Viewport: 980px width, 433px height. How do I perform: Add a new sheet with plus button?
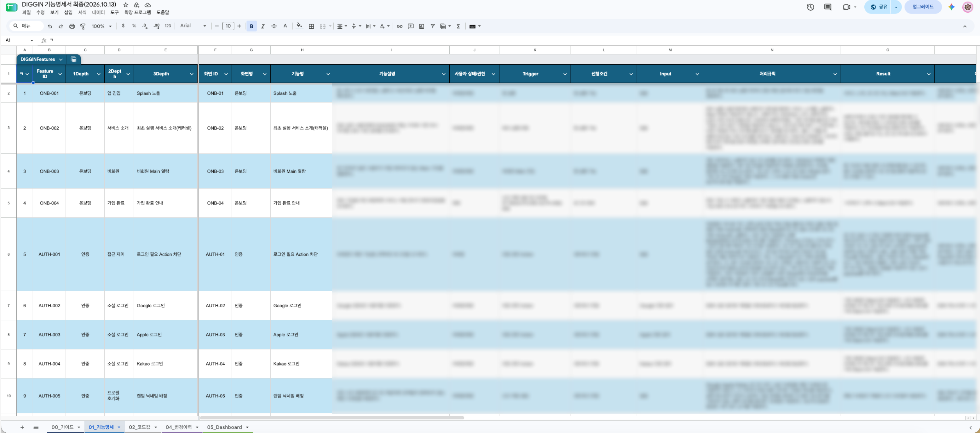pyautogui.click(x=22, y=427)
